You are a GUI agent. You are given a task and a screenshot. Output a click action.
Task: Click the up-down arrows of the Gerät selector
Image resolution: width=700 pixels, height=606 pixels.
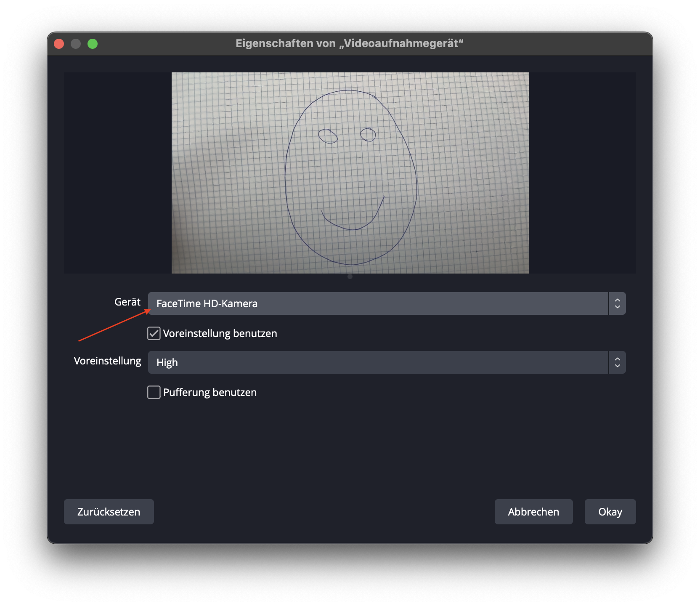617,303
